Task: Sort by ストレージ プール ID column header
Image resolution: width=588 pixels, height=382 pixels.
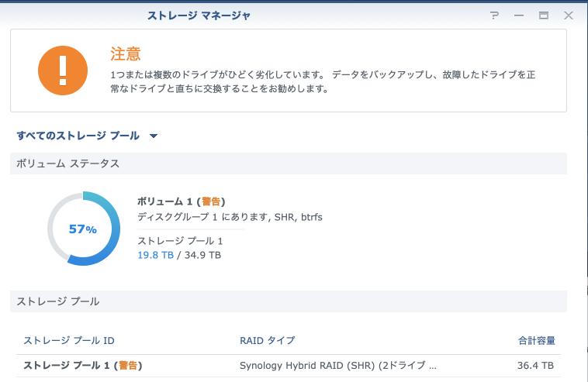Action: (x=69, y=341)
